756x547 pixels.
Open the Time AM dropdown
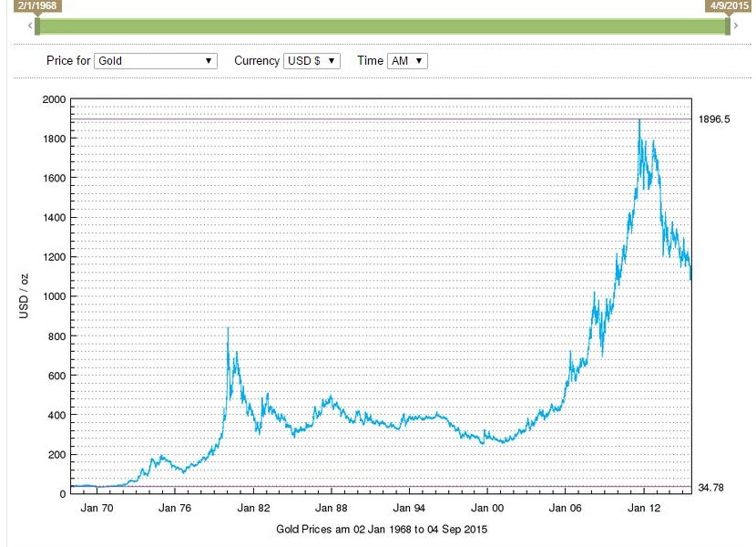point(407,61)
